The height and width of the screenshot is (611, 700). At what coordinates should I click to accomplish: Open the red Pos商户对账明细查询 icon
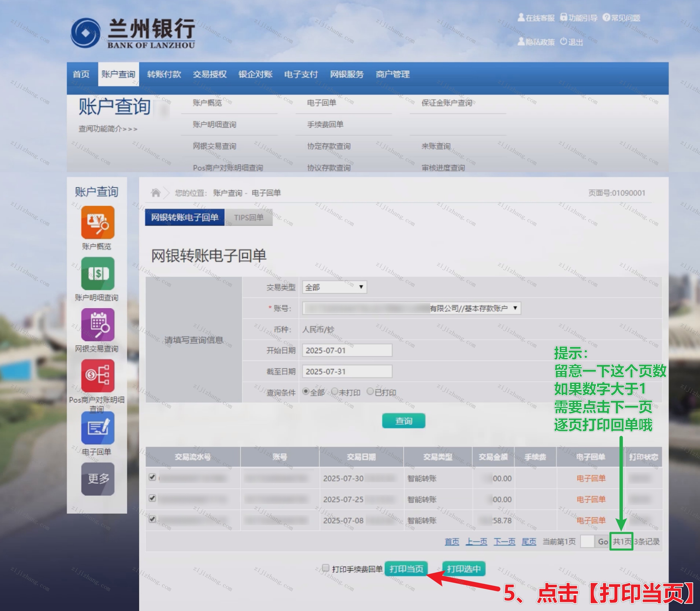click(x=97, y=376)
